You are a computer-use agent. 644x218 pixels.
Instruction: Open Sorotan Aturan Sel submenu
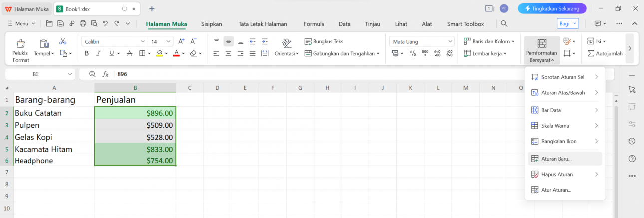click(565, 77)
